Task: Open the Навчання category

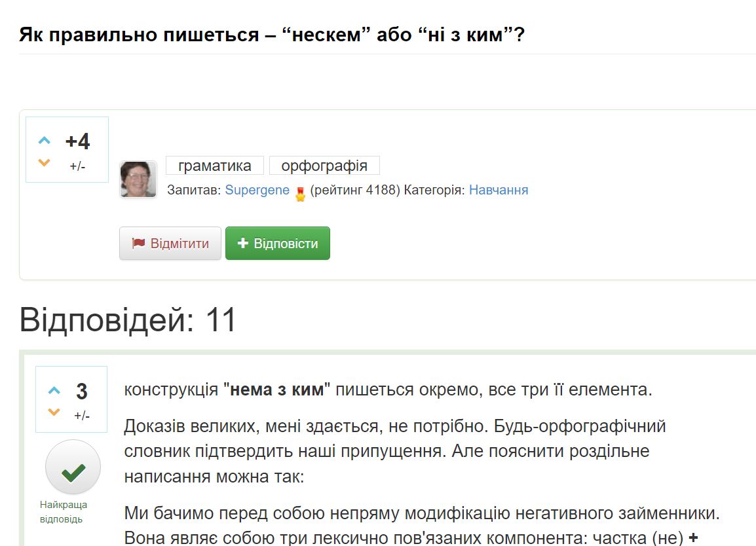Action: 499,190
